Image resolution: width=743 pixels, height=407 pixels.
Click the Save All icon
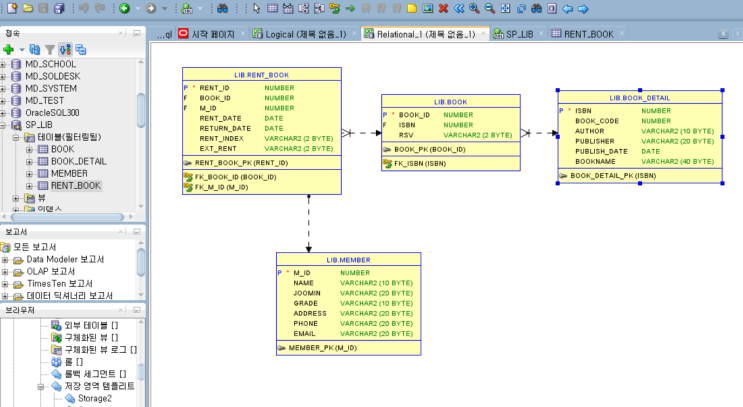tap(59, 8)
